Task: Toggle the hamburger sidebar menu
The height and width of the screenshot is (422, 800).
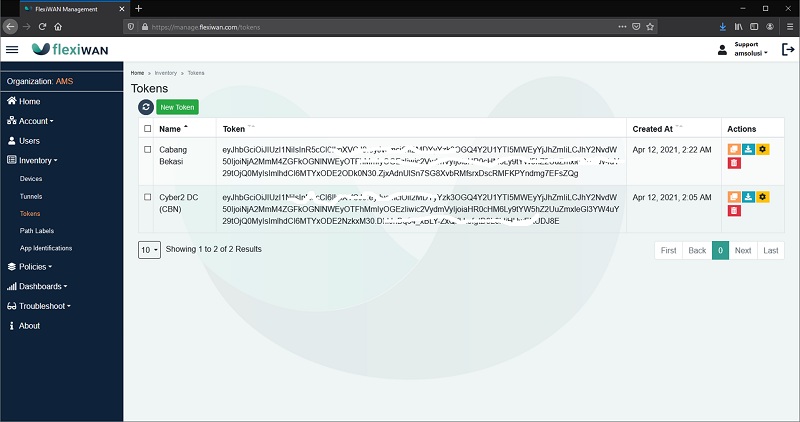Action: pyautogui.click(x=12, y=49)
